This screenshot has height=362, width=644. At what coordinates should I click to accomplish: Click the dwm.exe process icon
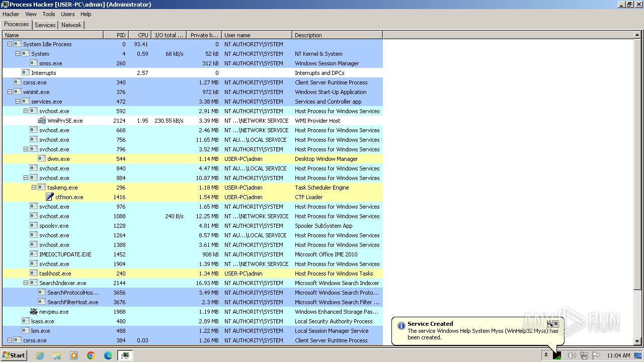(x=42, y=159)
